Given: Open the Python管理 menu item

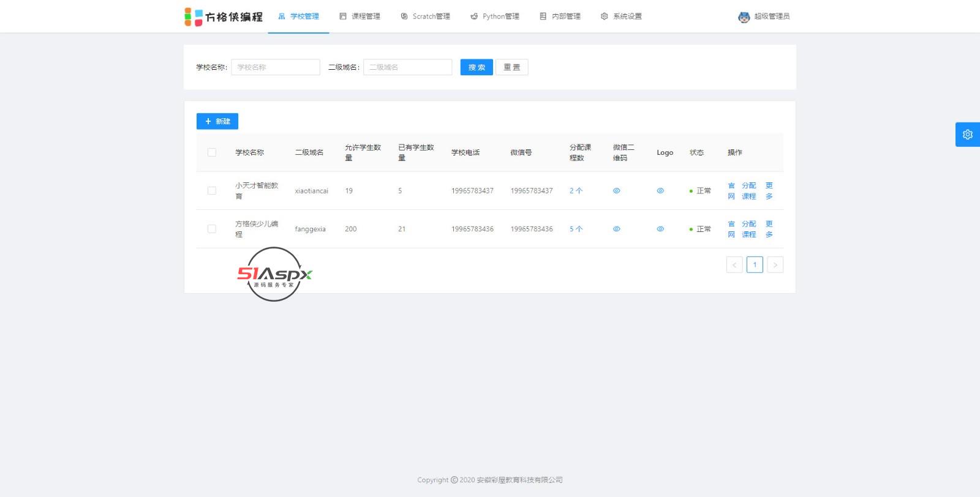Looking at the screenshot, I should tap(495, 17).
